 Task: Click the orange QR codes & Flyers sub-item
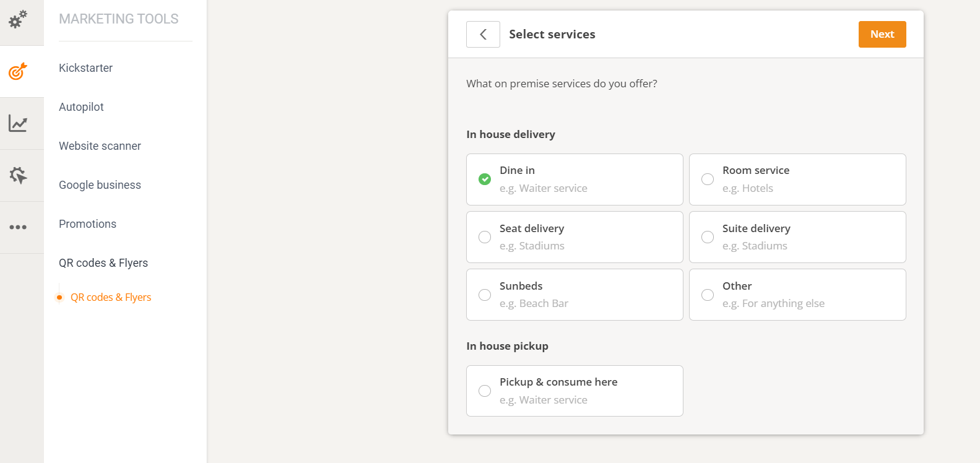coord(111,297)
